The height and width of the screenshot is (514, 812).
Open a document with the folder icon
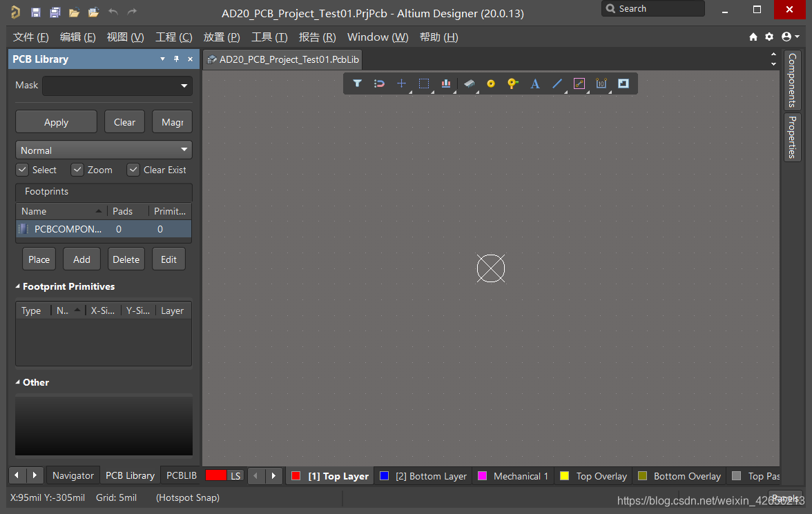pyautogui.click(x=74, y=12)
